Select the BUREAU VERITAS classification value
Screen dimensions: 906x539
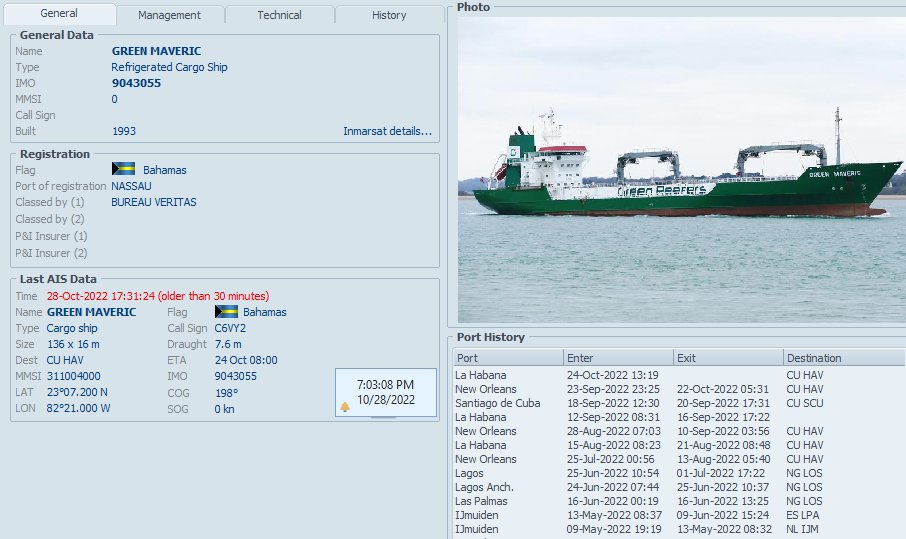154,202
